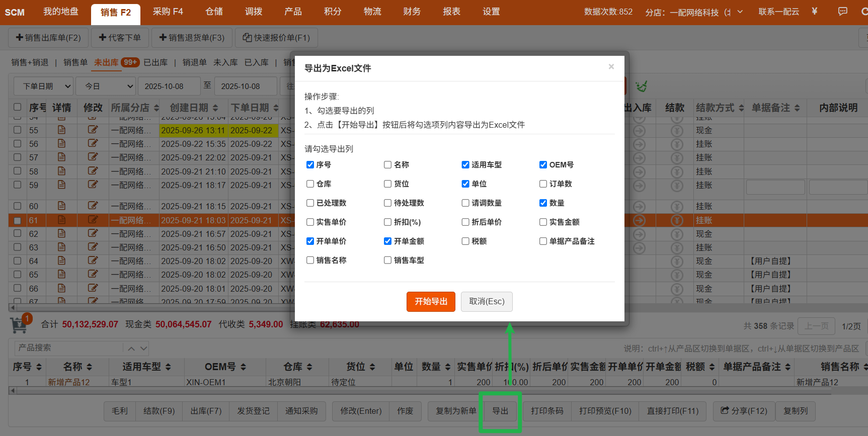Open the branch selector dropdown in header
This screenshot has height=436, width=868.
tap(740, 12)
